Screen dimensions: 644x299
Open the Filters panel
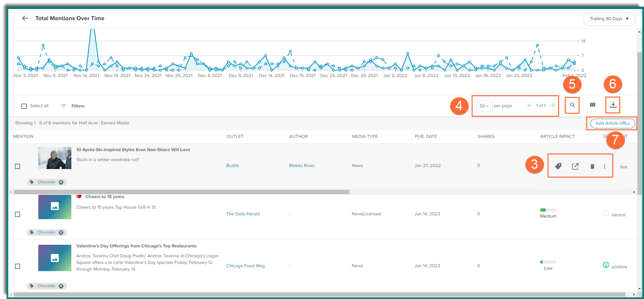tap(73, 106)
